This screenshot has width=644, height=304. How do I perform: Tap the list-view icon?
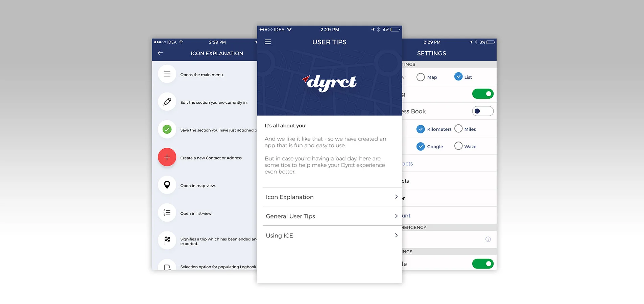167,212
